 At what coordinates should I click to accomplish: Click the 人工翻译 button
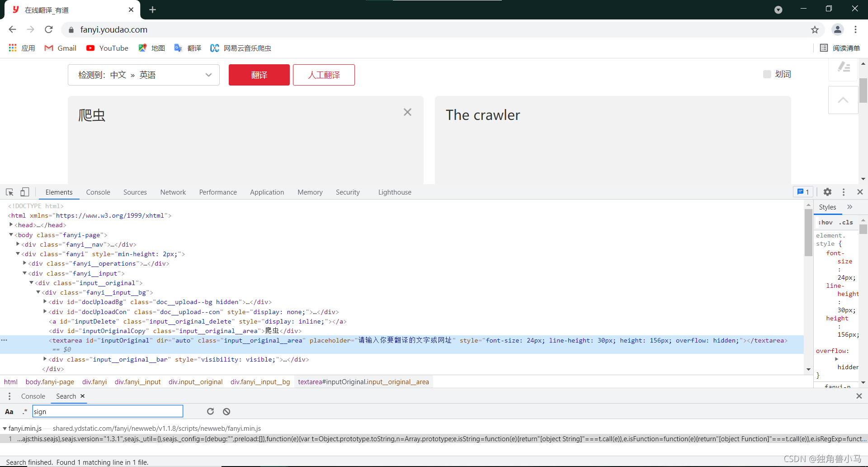(324, 75)
